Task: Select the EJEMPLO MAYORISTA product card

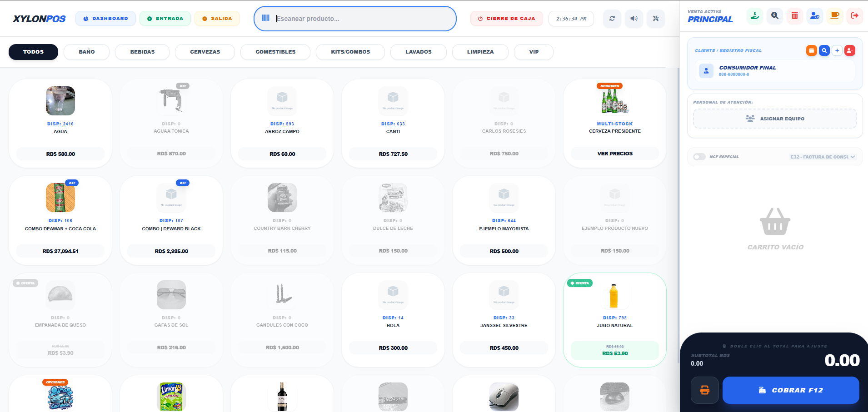Action: [504, 220]
